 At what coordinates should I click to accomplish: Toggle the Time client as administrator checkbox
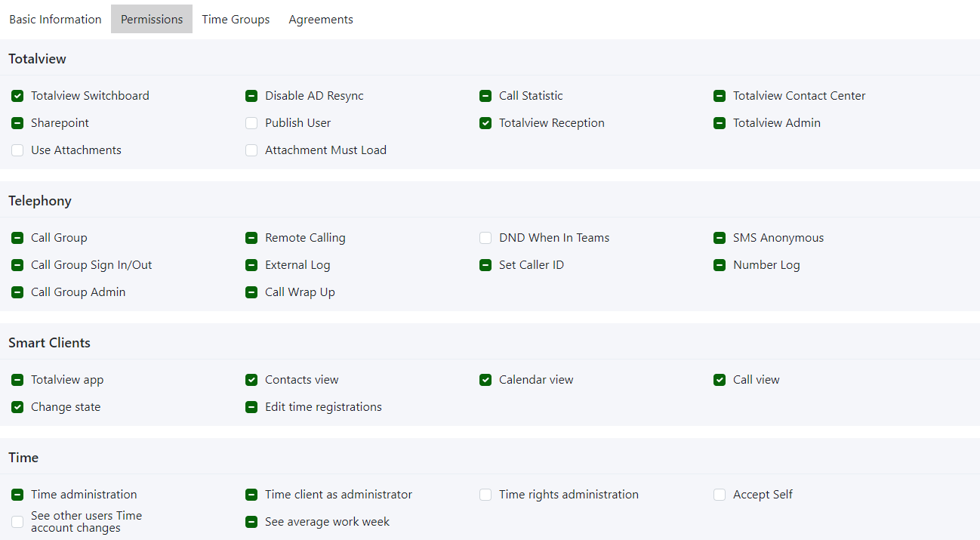tap(251, 495)
